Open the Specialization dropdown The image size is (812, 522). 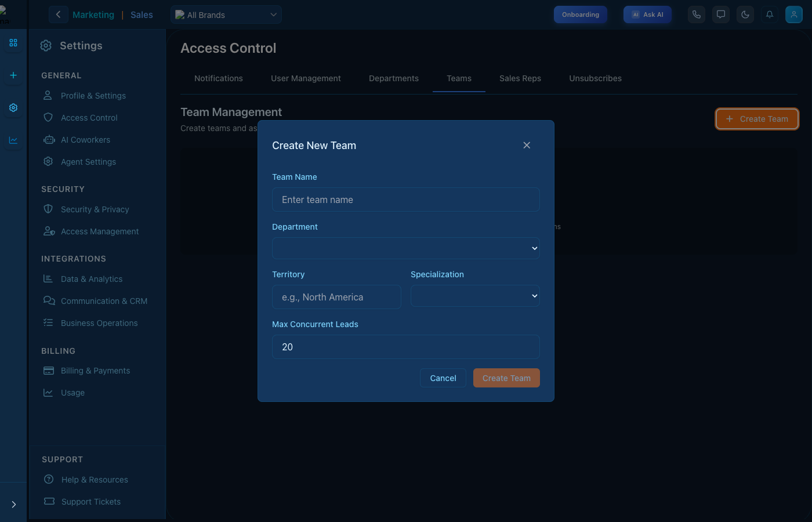tap(475, 296)
